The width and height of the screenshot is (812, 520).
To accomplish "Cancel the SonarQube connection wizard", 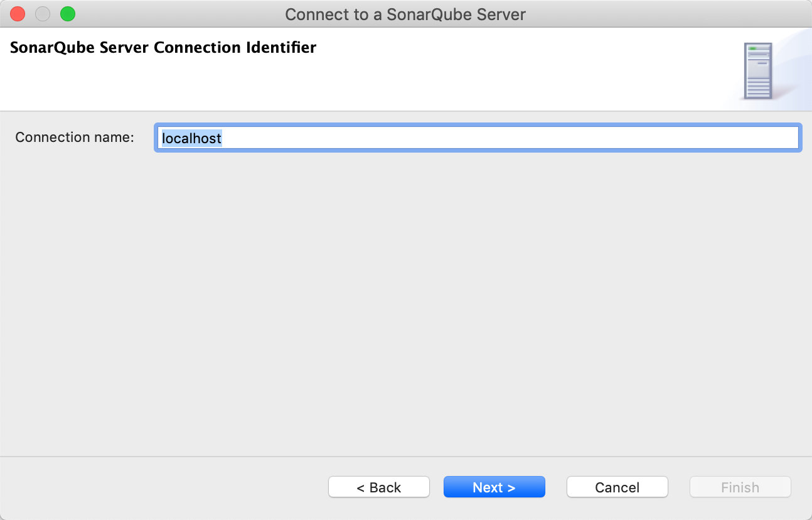I will (x=617, y=487).
